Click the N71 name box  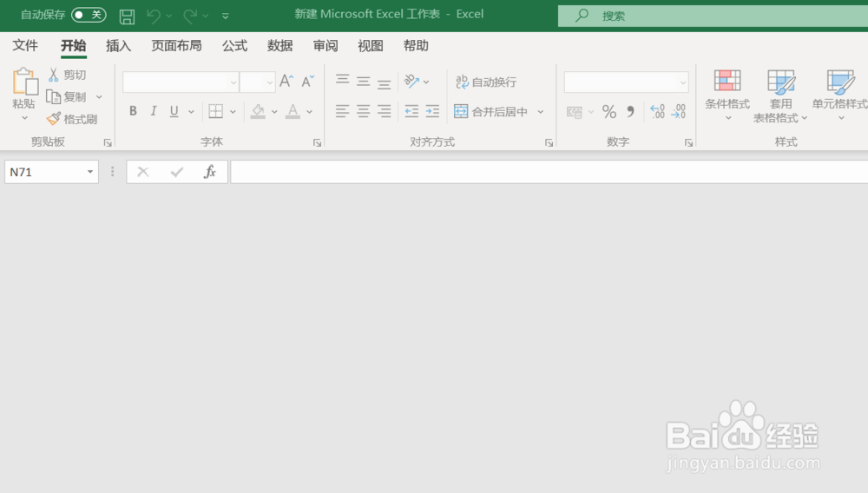point(51,172)
